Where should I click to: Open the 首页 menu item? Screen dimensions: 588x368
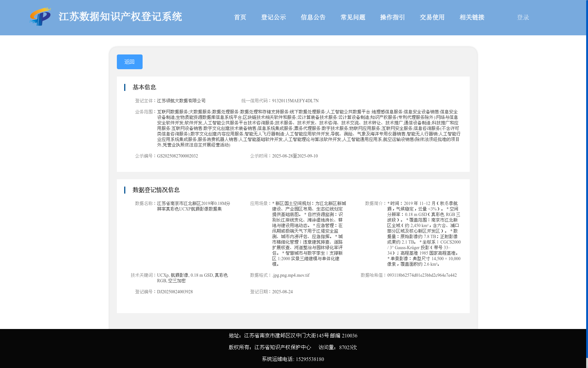(x=240, y=17)
